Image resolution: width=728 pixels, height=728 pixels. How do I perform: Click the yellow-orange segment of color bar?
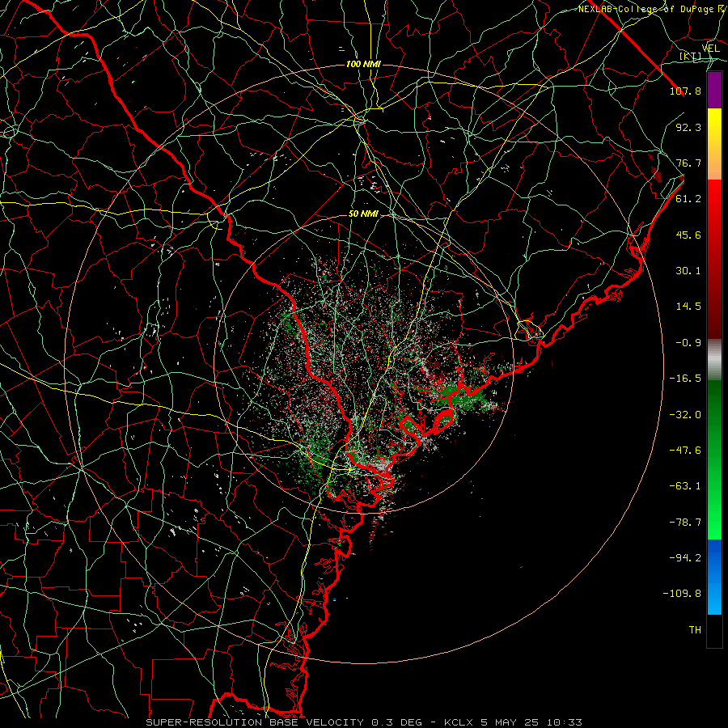coord(714,144)
